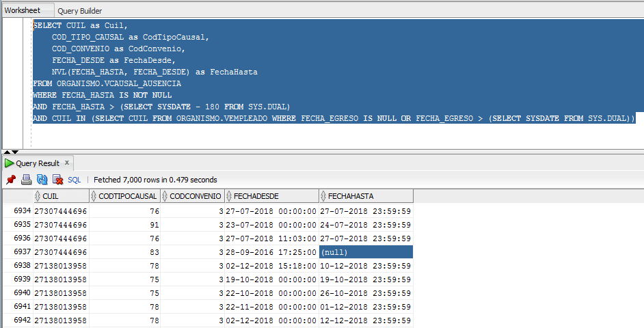Click the delete row icon

(x=57, y=180)
